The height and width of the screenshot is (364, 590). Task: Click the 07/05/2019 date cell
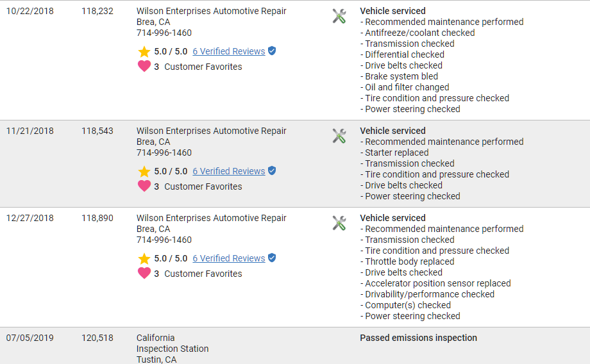(30, 338)
